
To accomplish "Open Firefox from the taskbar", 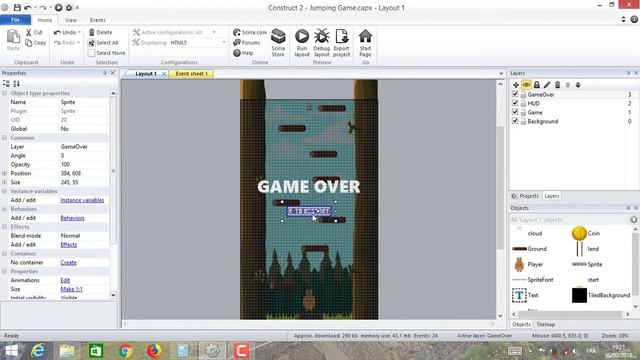I will tap(154, 351).
